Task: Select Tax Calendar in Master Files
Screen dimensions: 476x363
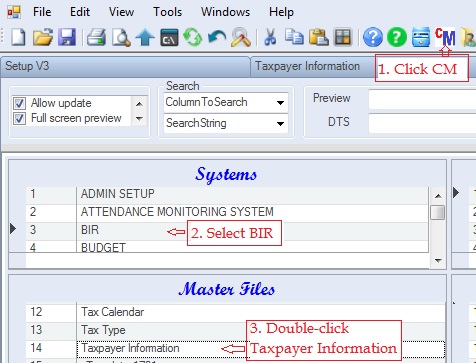Action: pyautogui.click(x=261, y=313)
